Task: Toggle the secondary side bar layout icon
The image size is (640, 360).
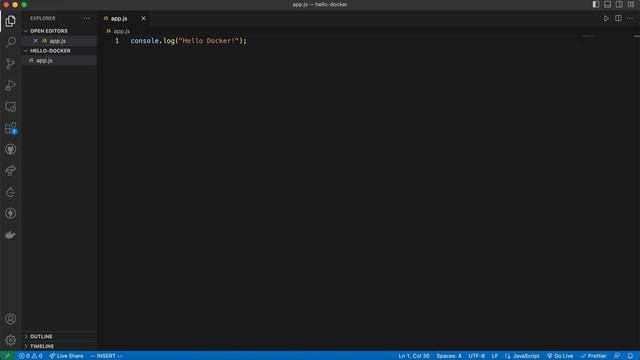Action: pos(619,4)
